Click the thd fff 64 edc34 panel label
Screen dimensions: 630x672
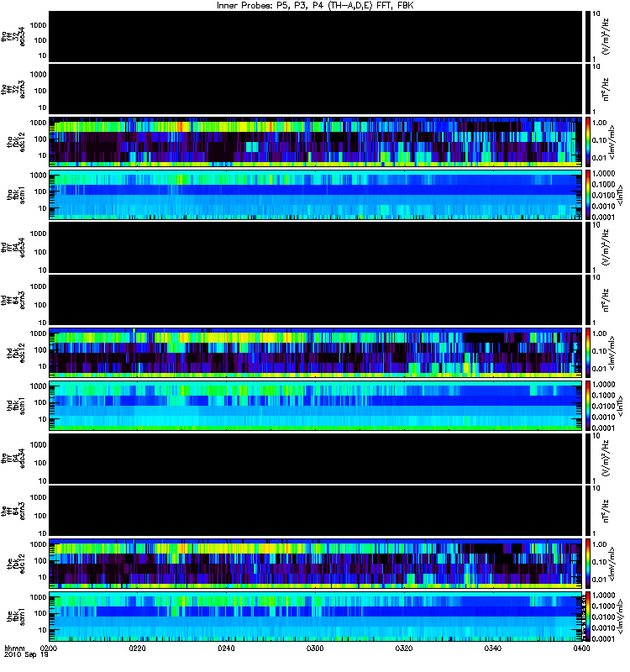pos(13,247)
